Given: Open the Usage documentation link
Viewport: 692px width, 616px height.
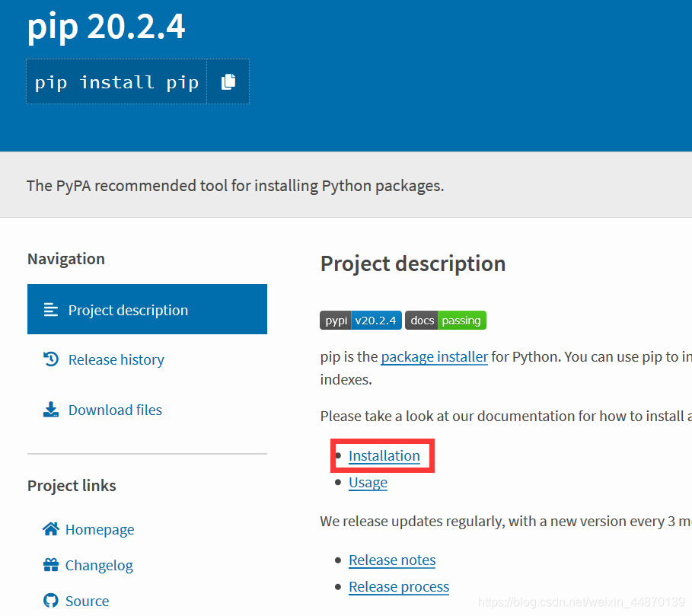Looking at the screenshot, I should point(368,482).
